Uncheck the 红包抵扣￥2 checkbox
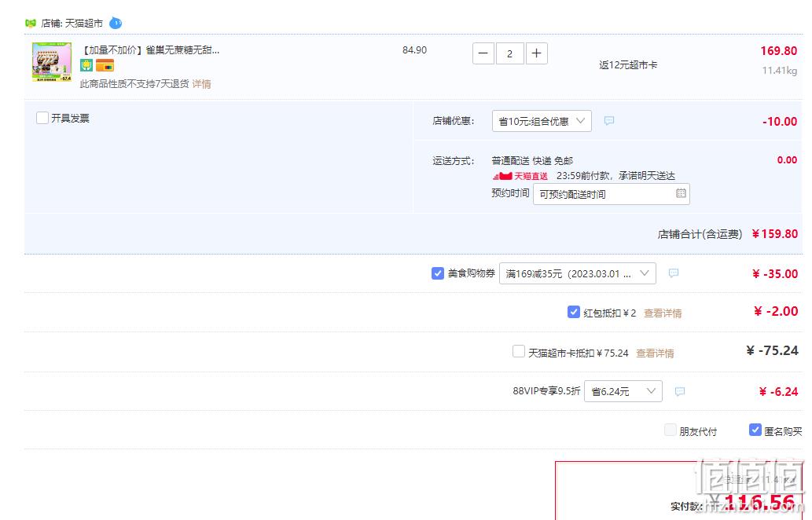 573,312
